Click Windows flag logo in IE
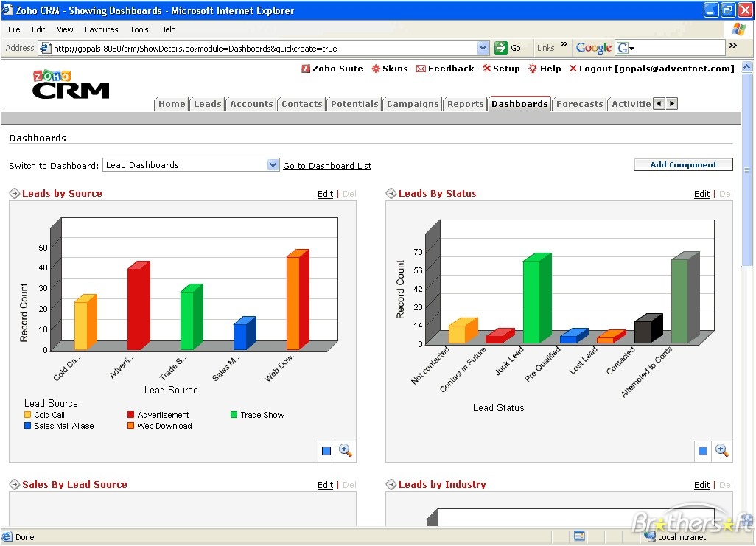 point(738,29)
